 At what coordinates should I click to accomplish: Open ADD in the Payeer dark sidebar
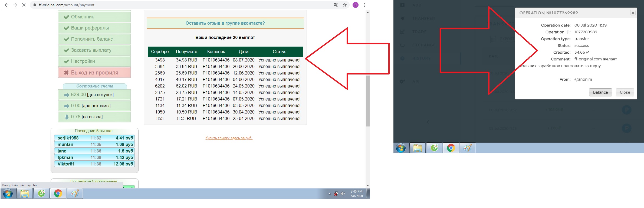tap(417, 5)
